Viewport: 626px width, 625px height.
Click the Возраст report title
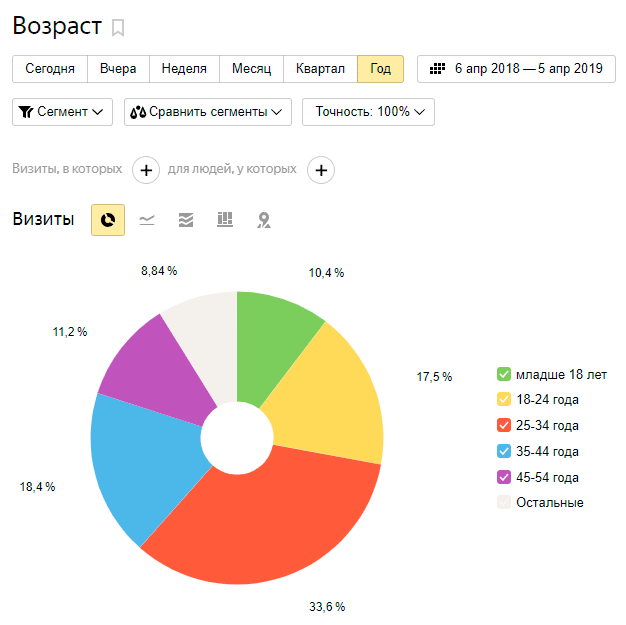[x=57, y=26]
